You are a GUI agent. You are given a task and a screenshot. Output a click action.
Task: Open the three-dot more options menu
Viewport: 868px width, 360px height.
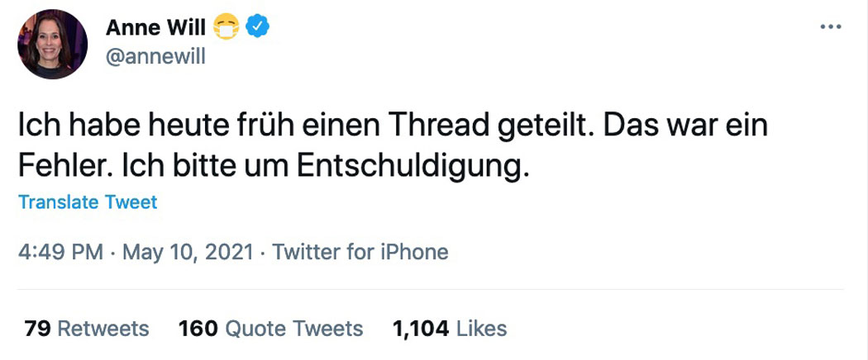tap(830, 26)
